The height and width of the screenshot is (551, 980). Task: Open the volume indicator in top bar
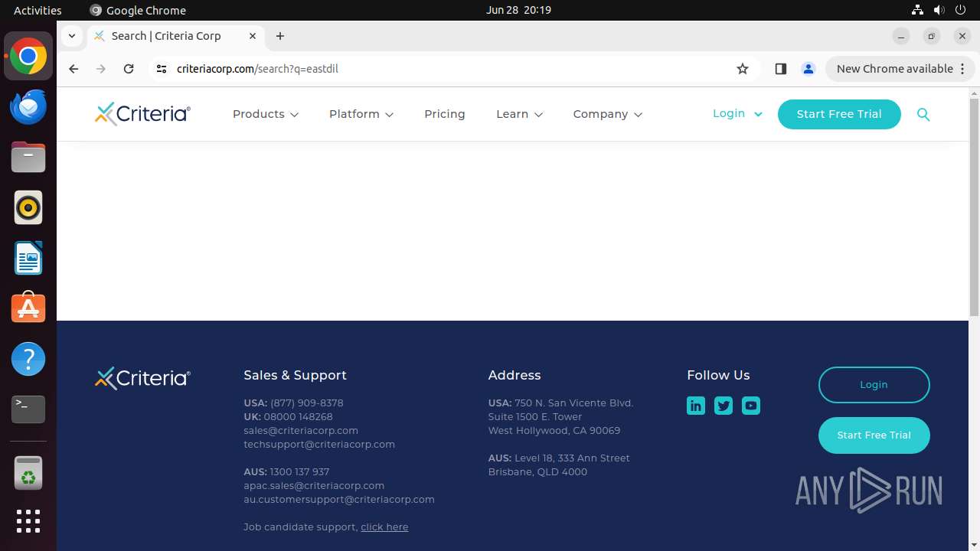[x=939, y=10]
